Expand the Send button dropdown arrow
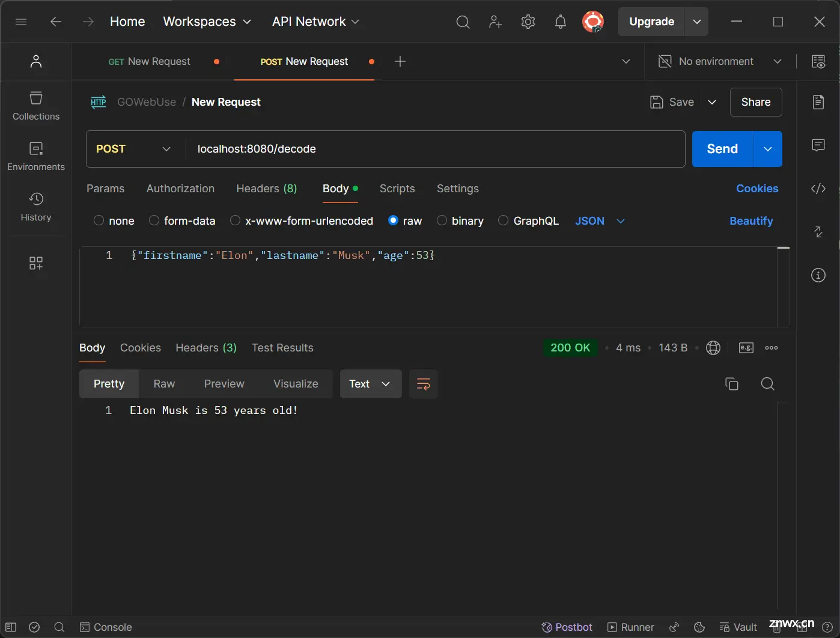 [768, 149]
